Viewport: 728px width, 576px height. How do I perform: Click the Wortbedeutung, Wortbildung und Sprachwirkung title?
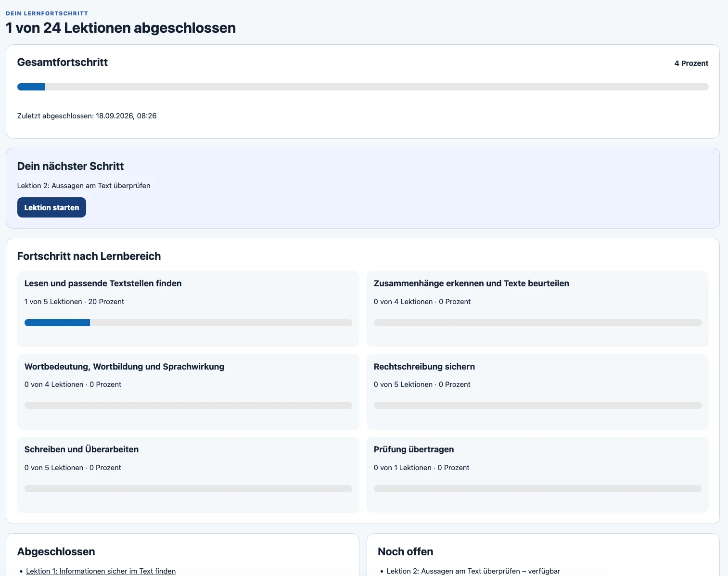click(124, 367)
